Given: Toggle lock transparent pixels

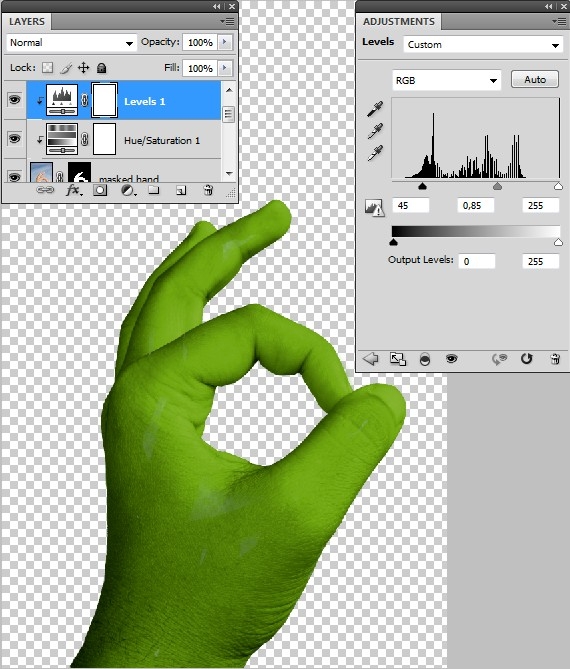Looking at the screenshot, I should [x=47, y=67].
